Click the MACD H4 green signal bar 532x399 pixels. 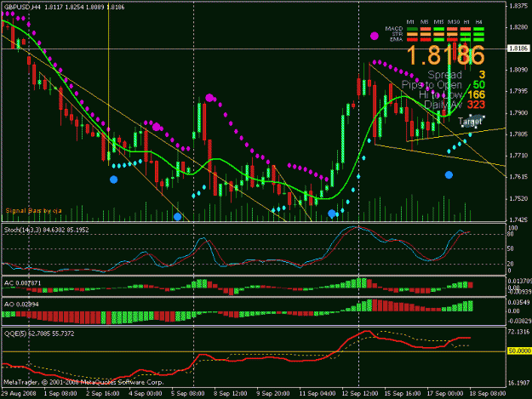478,29
